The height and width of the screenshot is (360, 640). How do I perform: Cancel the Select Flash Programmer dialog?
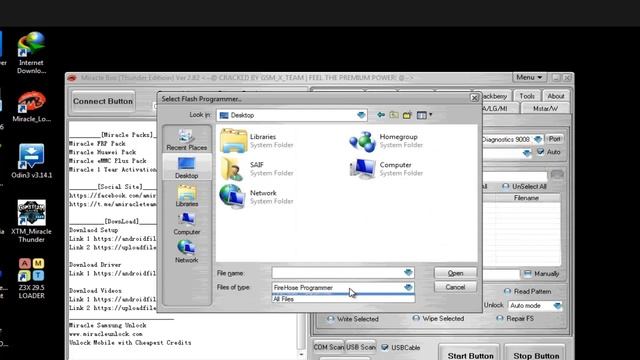(455, 287)
